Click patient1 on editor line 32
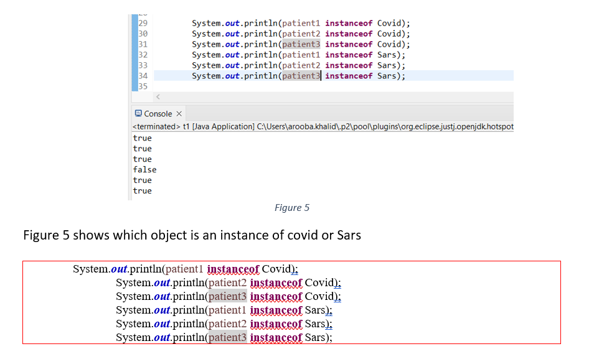The width and height of the screenshot is (594, 364). tap(301, 55)
